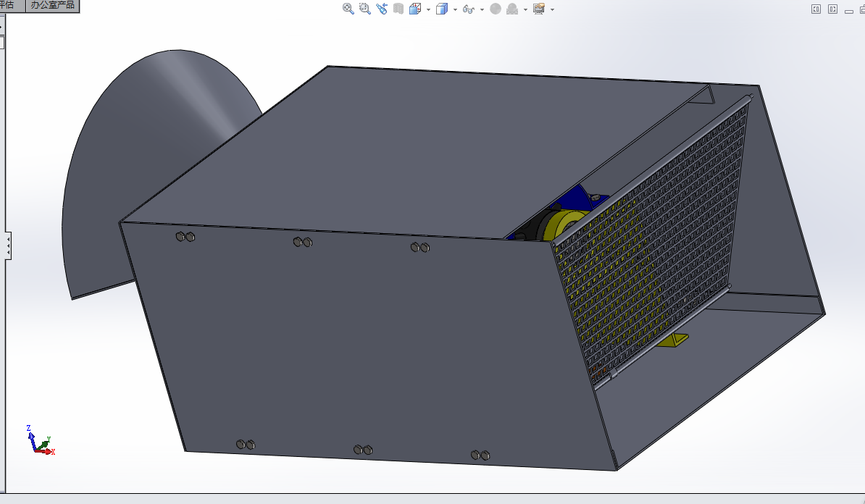The image size is (865, 504).
Task: Click the Zoom to Fit icon
Action: pyautogui.click(x=348, y=9)
